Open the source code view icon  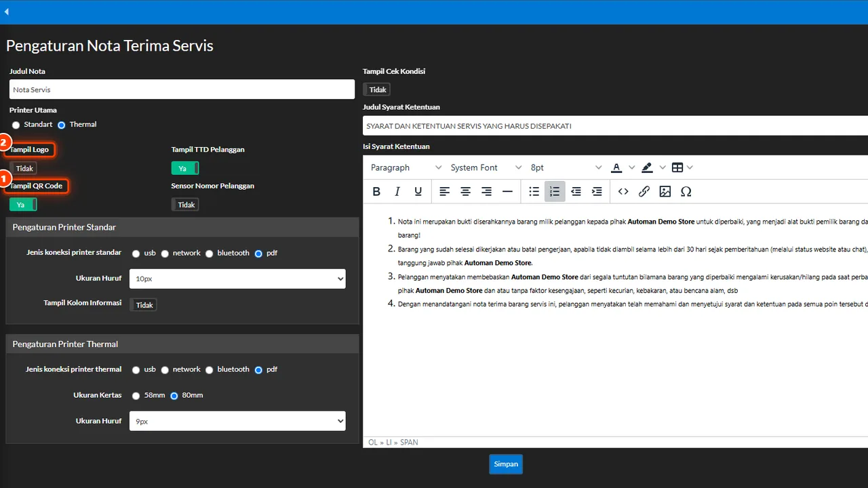coord(623,192)
